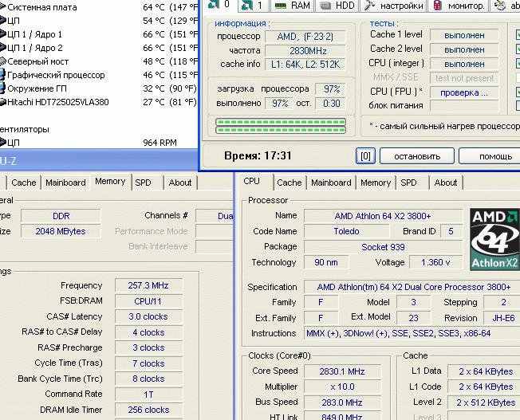Switch to Mainboard tab in right CPU-Z window

331,183
